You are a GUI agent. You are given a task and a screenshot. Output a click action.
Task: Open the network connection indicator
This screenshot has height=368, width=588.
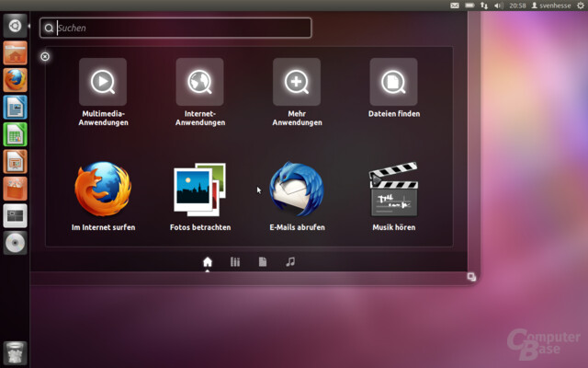click(x=484, y=6)
